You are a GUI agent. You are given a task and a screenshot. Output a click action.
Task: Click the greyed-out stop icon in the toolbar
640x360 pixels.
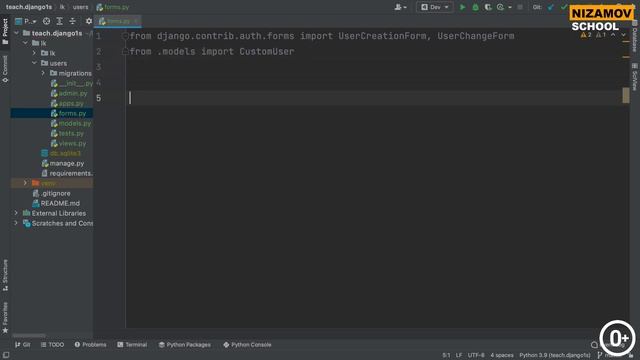coord(520,7)
